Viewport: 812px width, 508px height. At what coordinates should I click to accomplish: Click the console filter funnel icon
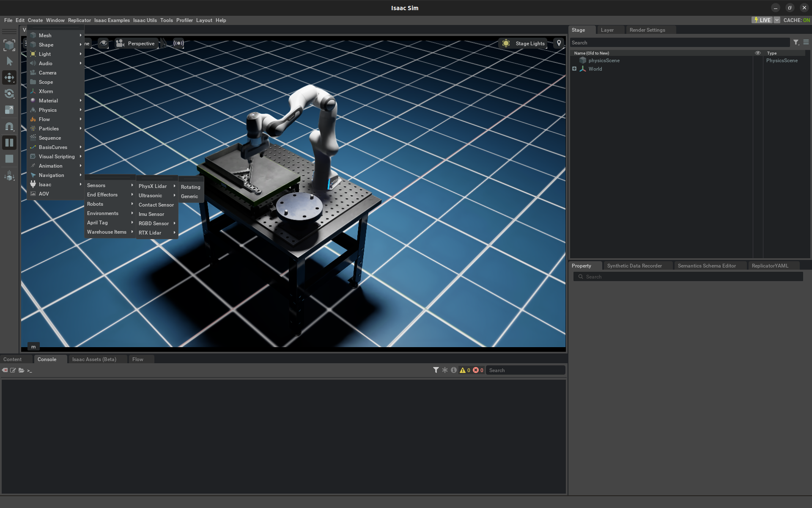click(x=436, y=370)
